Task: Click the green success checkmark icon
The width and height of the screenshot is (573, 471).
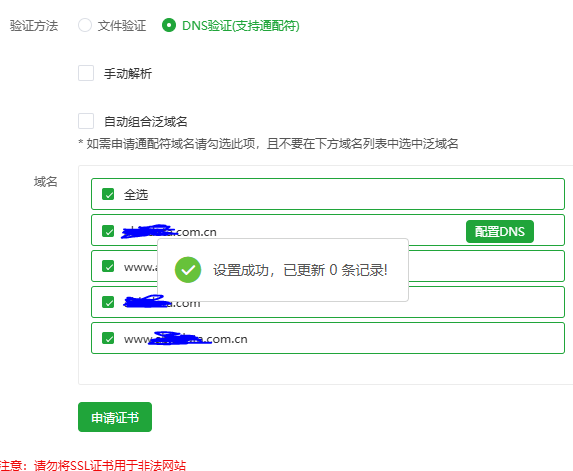Action: point(188,270)
